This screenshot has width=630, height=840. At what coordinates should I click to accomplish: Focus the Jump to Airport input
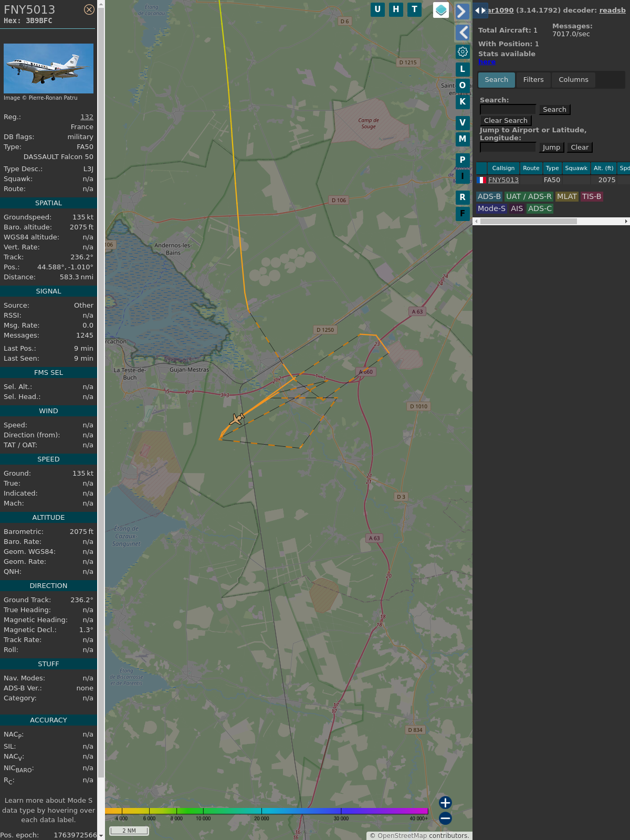508,147
